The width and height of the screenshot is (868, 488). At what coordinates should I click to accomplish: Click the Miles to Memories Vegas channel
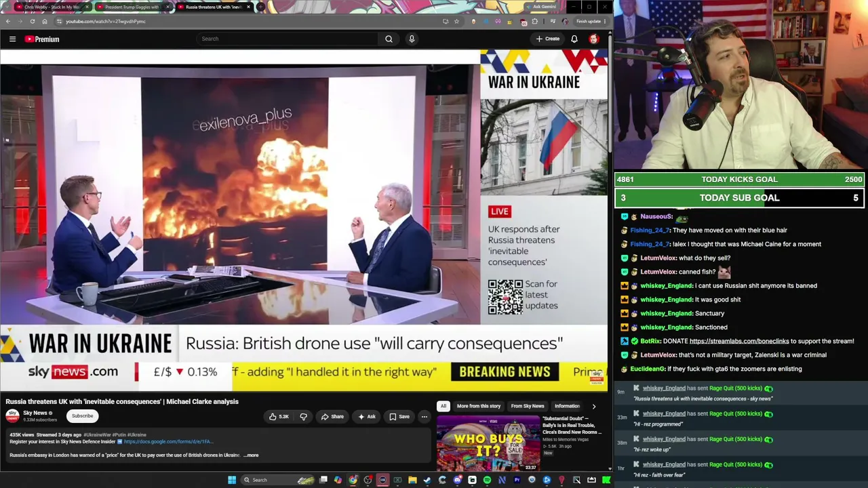tap(566, 440)
